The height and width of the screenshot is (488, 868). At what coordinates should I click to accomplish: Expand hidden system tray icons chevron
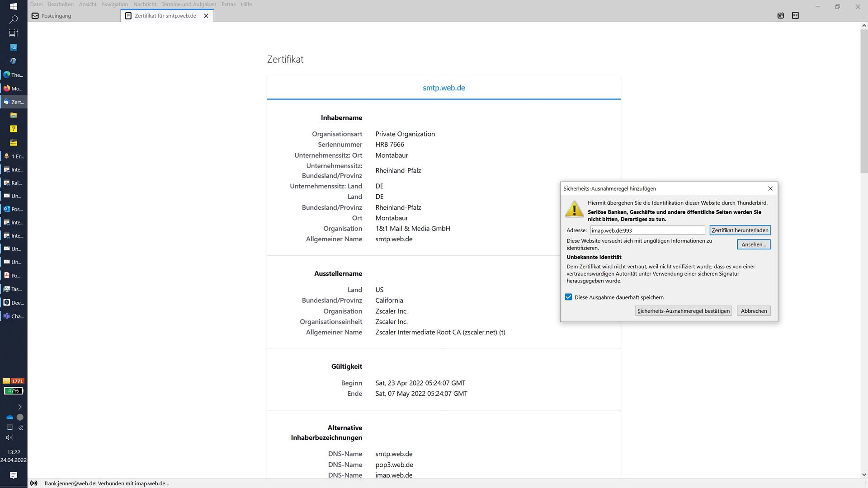(x=20, y=407)
